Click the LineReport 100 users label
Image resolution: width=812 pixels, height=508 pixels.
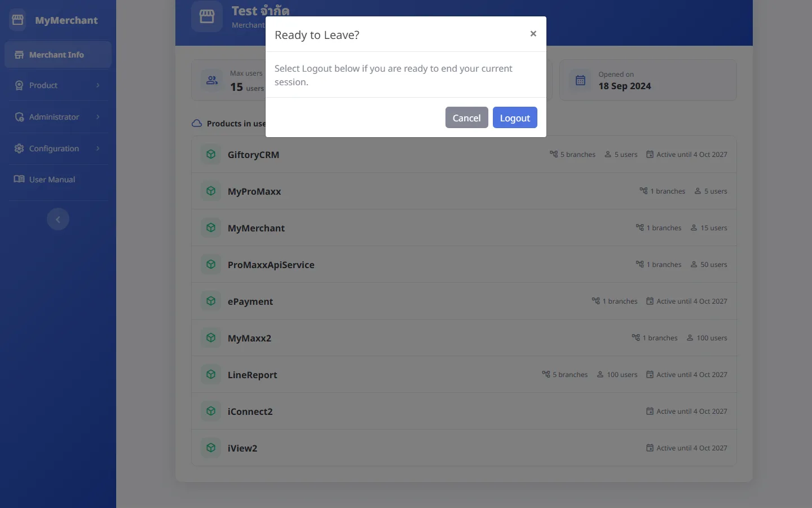617,375
